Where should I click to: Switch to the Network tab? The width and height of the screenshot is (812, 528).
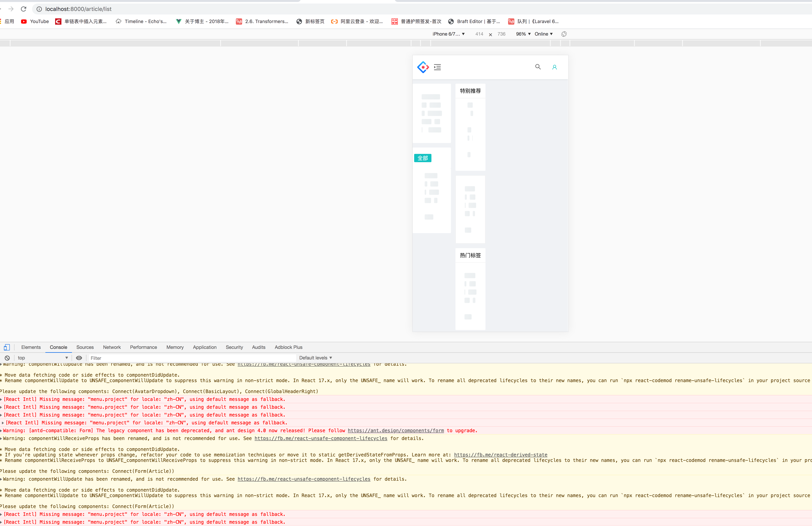coord(111,347)
